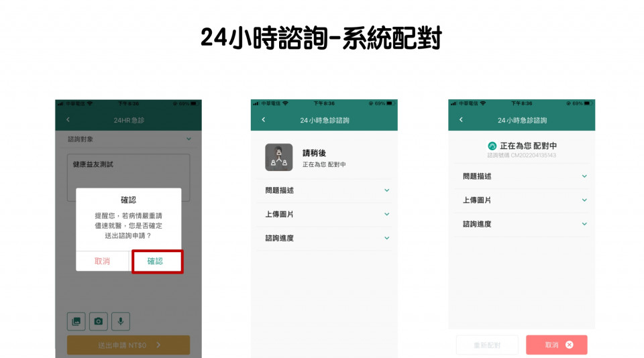
Task: Click green status icon beside 正在為您配對中
Action: click(492, 145)
